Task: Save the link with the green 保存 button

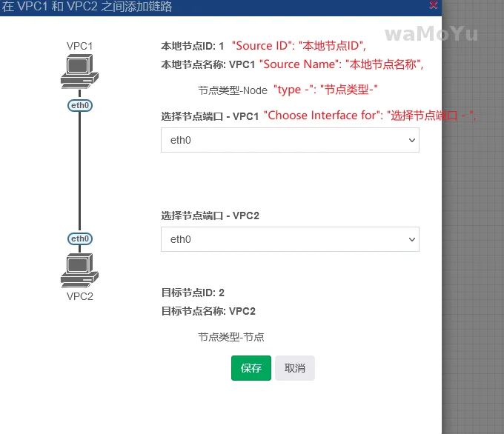Action: point(251,368)
